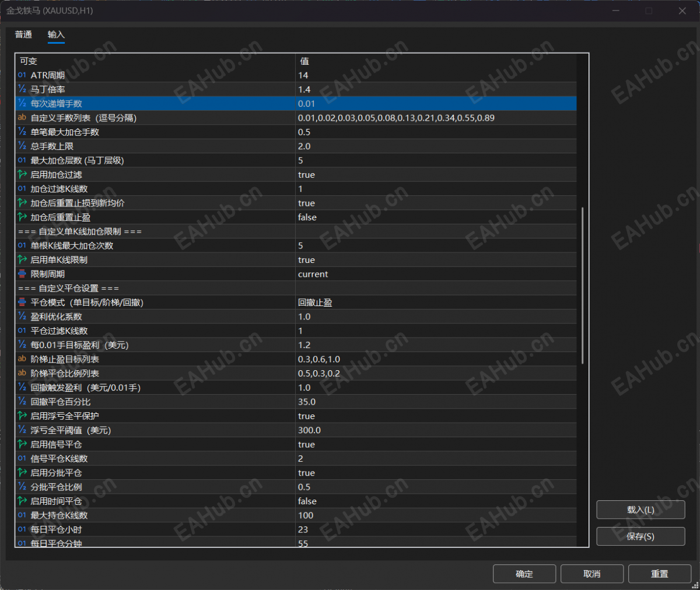Click the boolean icon beside 加仓后重置止损到新均价

22,203
